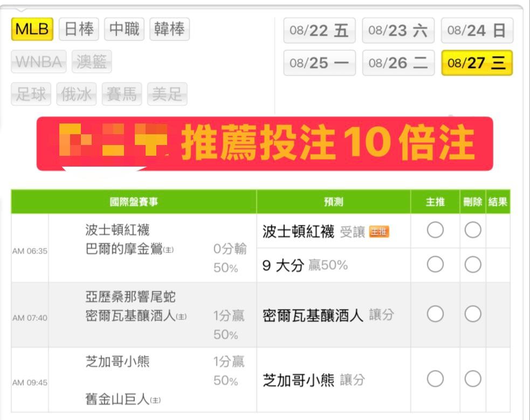Mark 波士頓紅襪 受讓 as main pick
The height and width of the screenshot is (420, 530).
click(x=435, y=230)
